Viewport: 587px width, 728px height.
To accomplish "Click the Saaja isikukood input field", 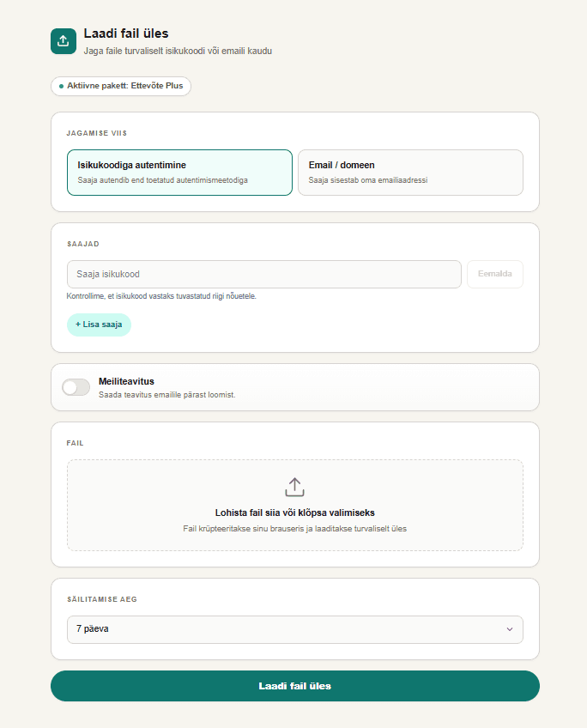I will (264, 275).
